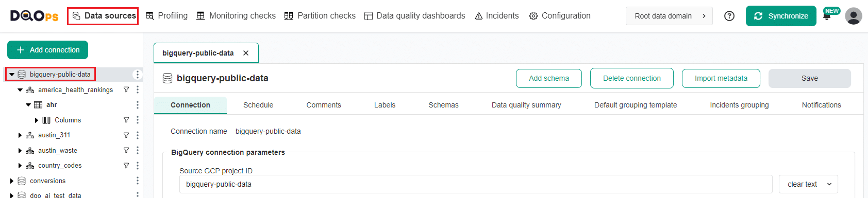The height and width of the screenshot is (198, 868).
Task: Open the clear text dropdown
Action: coord(808,184)
